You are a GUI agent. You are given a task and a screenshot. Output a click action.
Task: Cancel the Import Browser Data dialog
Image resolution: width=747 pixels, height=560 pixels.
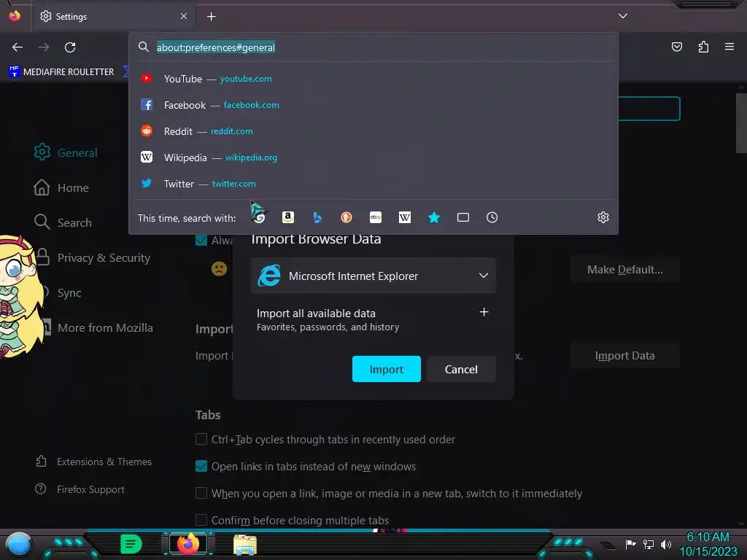pos(461,369)
